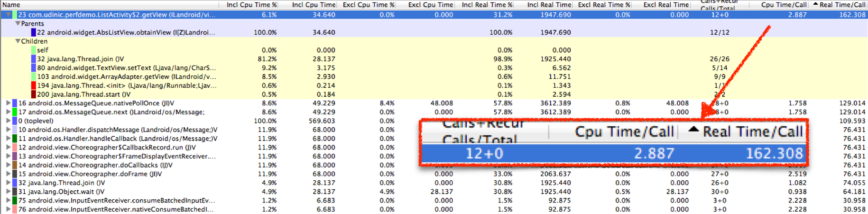Collapse the Children section triangle
868x214 pixels.
pos(18,41)
